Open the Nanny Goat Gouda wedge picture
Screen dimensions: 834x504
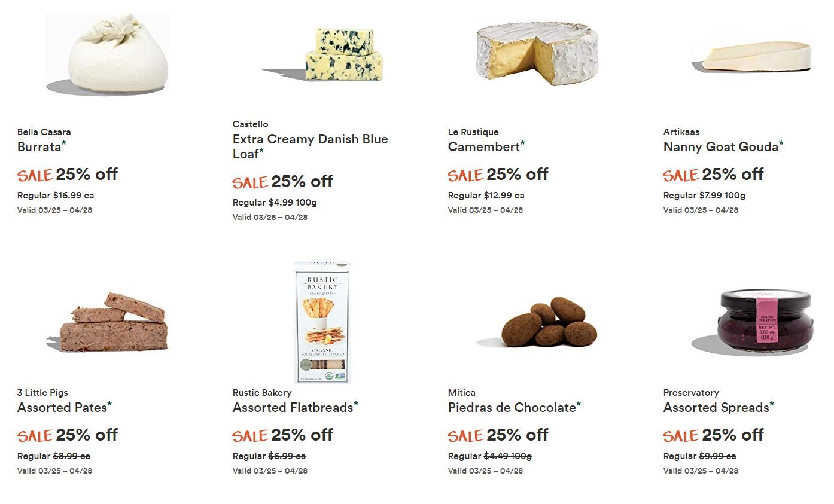pos(753,57)
